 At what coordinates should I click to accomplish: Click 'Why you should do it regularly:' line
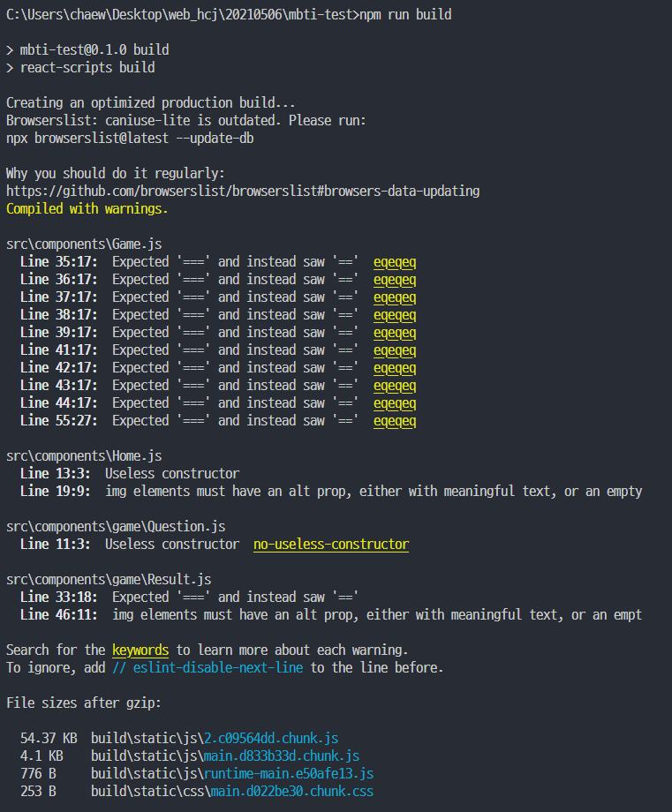pos(116,174)
